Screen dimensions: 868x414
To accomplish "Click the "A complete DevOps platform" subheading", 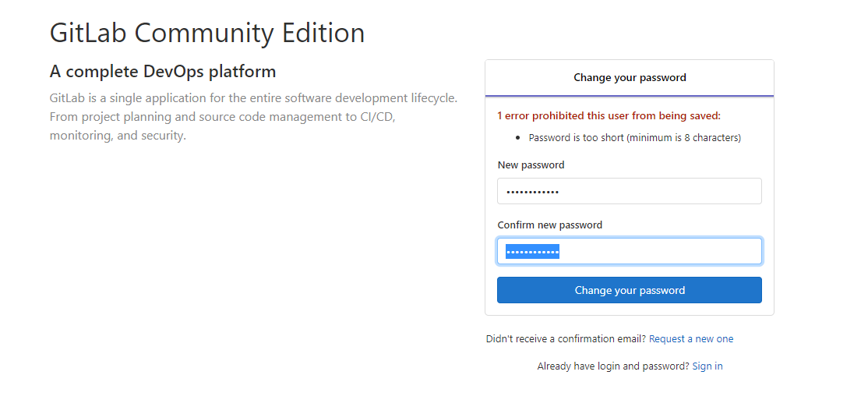I will tap(163, 72).
